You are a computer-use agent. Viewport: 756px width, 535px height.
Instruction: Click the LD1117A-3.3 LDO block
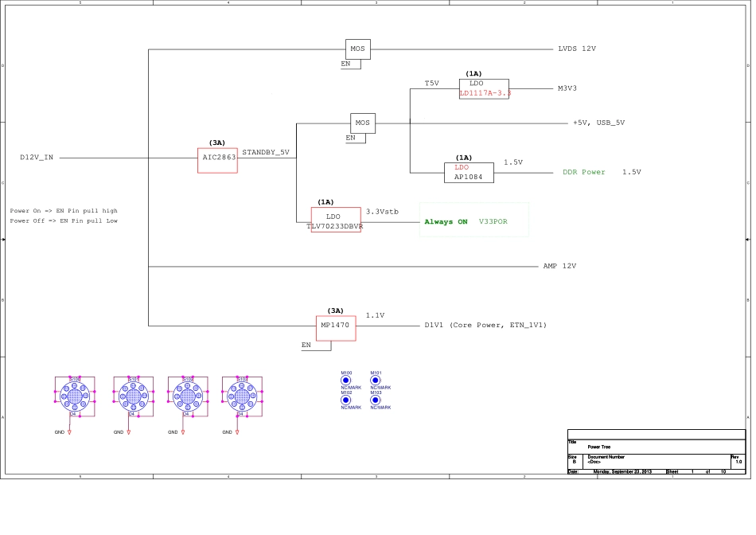pyautogui.click(x=484, y=88)
